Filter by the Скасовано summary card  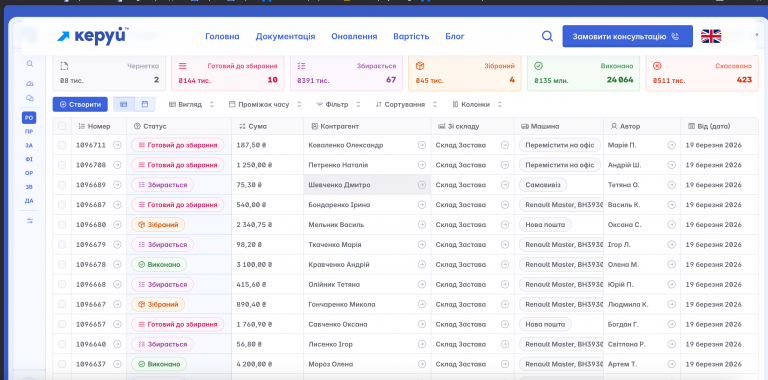[x=702, y=73]
